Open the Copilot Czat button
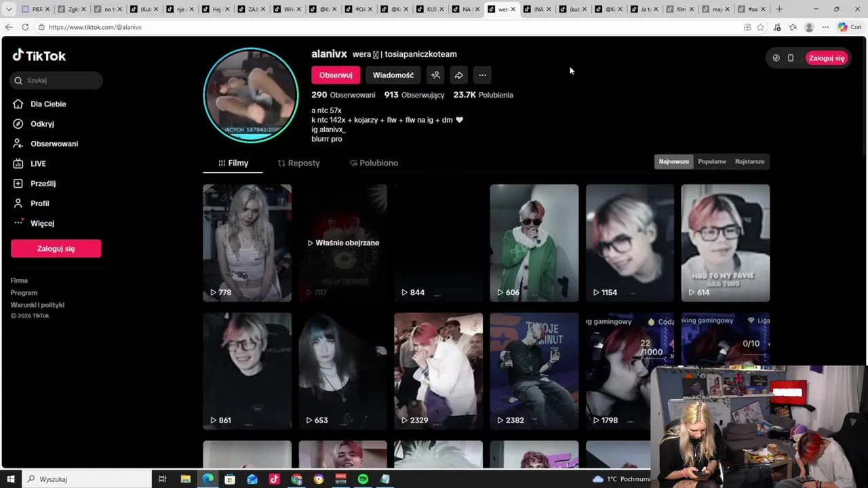This screenshot has width=868, height=488. coord(849,27)
